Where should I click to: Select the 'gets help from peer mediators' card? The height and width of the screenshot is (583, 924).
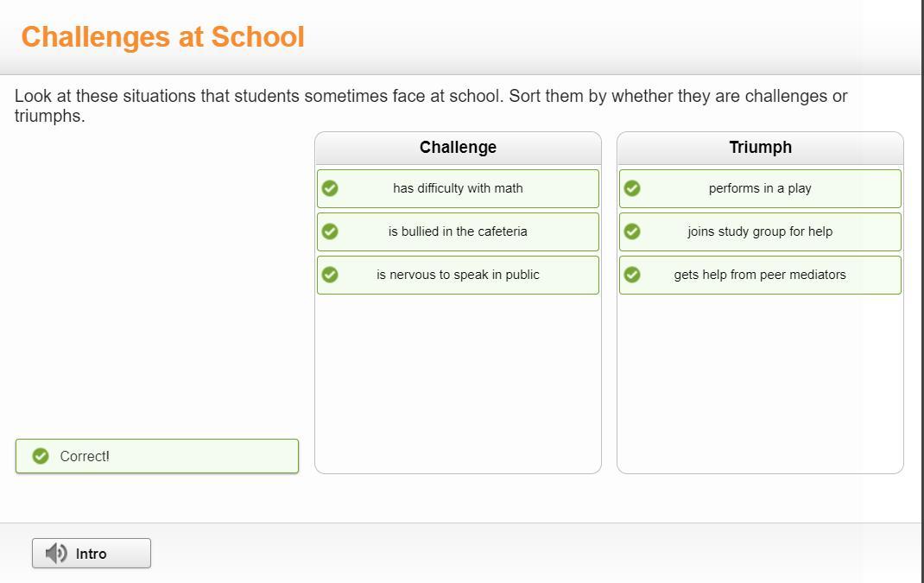coord(760,275)
